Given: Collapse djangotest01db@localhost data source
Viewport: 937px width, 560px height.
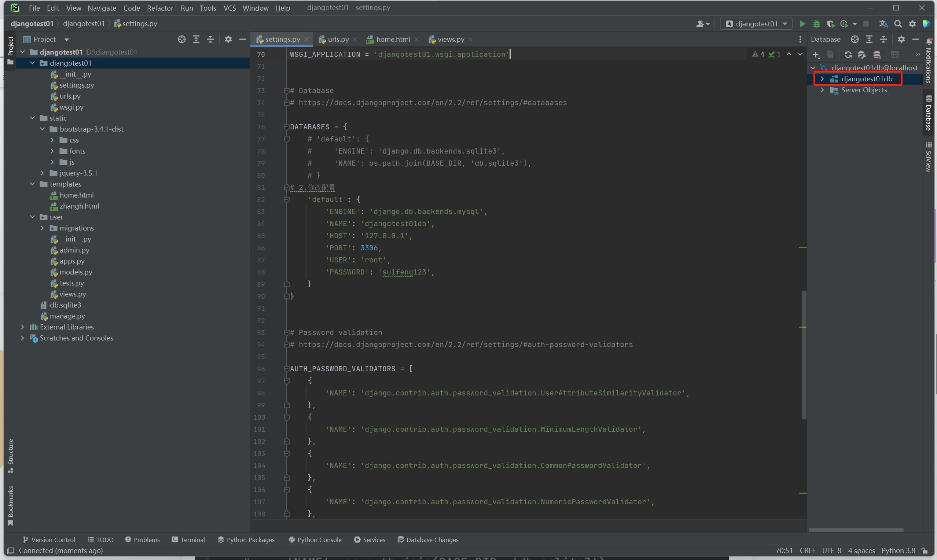Looking at the screenshot, I should pos(813,68).
